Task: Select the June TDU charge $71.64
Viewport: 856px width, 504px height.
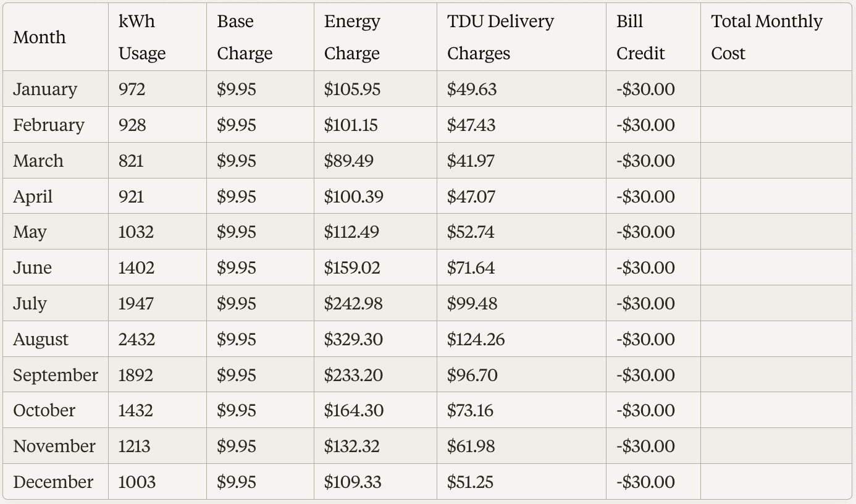Action: pyautogui.click(x=471, y=267)
